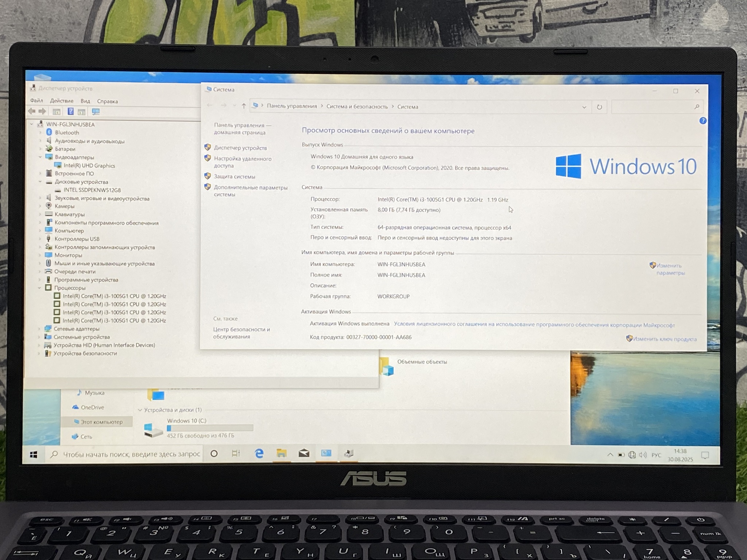Click the up arrow in System window
The width and height of the screenshot is (747, 560).
(x=244, y=106)
